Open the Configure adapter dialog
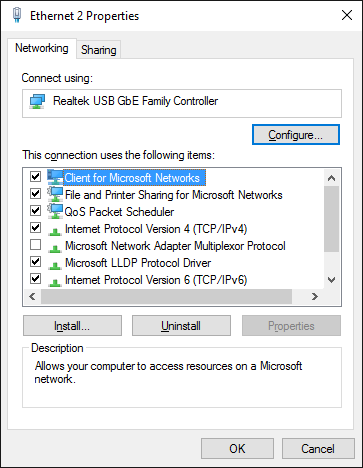The height and width of the screenshot is (468, 363). 296,135
